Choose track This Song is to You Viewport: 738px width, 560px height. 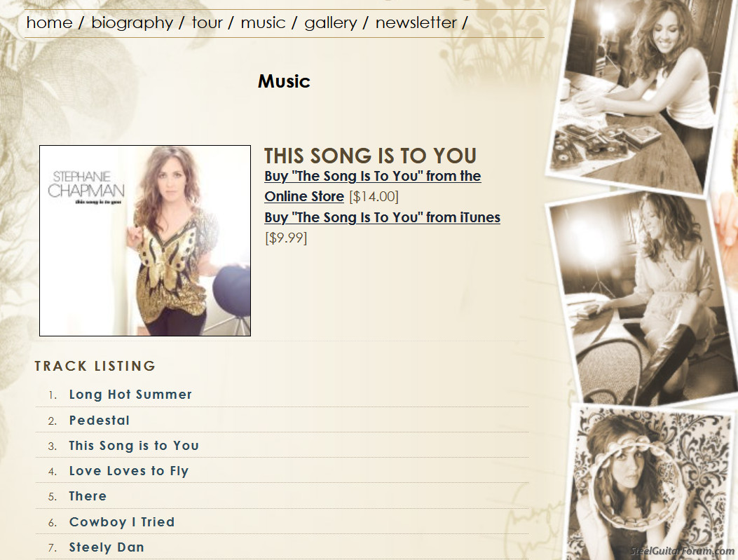pyautogui.click(x=134, y=446)
